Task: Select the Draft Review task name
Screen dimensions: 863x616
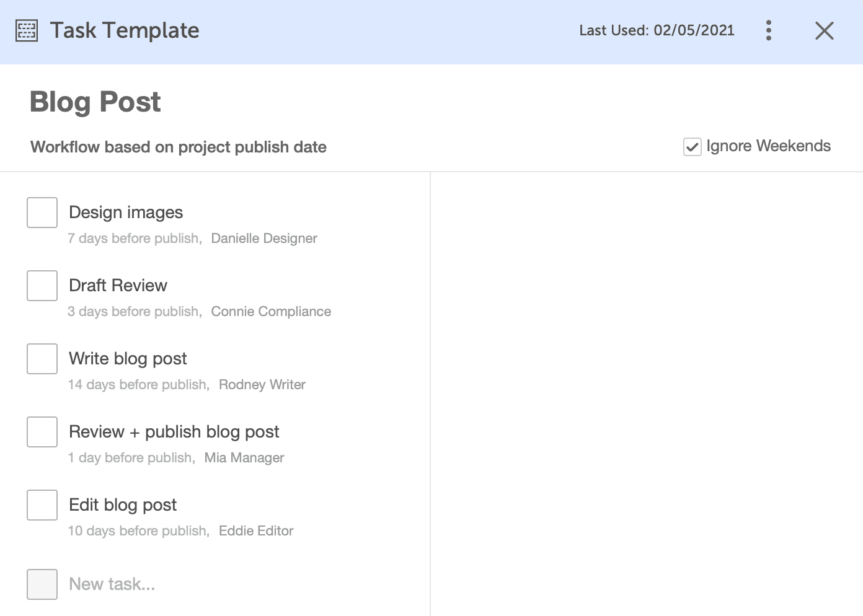Action: [117, 286]
